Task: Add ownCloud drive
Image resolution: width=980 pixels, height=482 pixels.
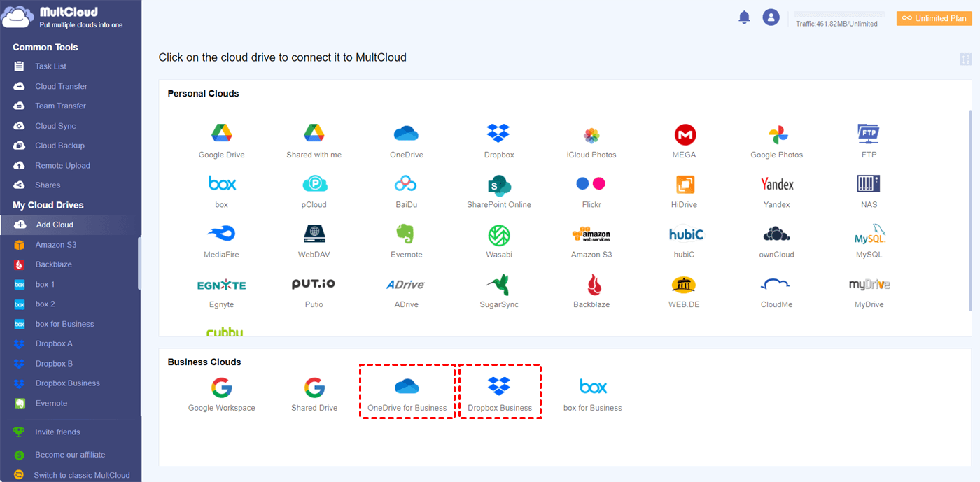Action: [x=777, y=241]
